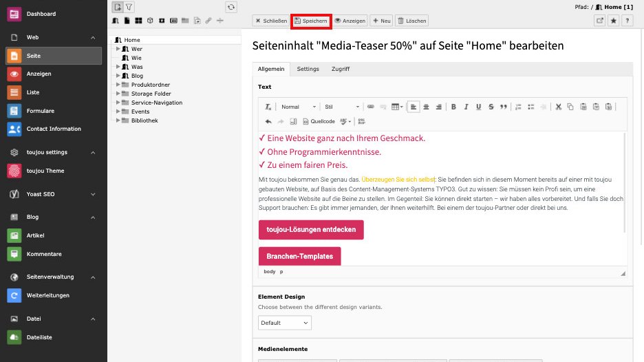This screenshot has width=644, height=362.
Task: Switch to the Settings tab
Action: 308,69
